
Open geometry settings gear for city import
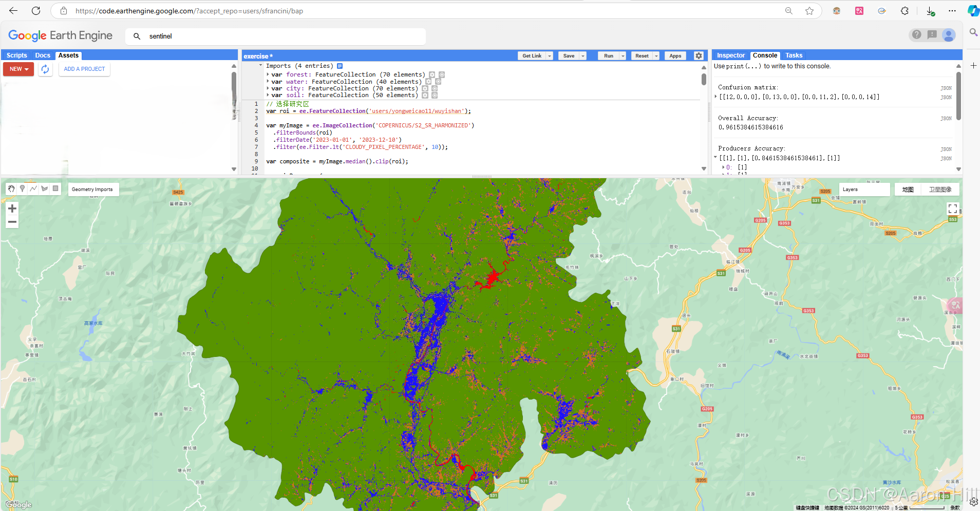point(425,88)
